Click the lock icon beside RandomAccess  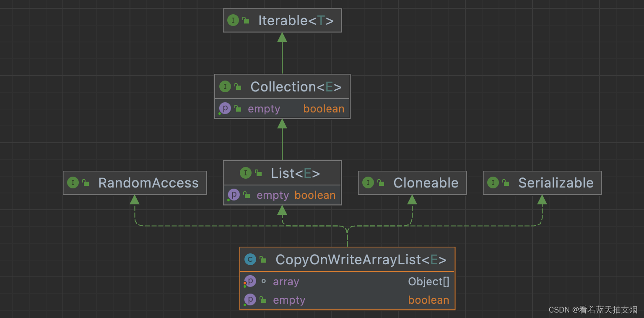coord(86,183)
